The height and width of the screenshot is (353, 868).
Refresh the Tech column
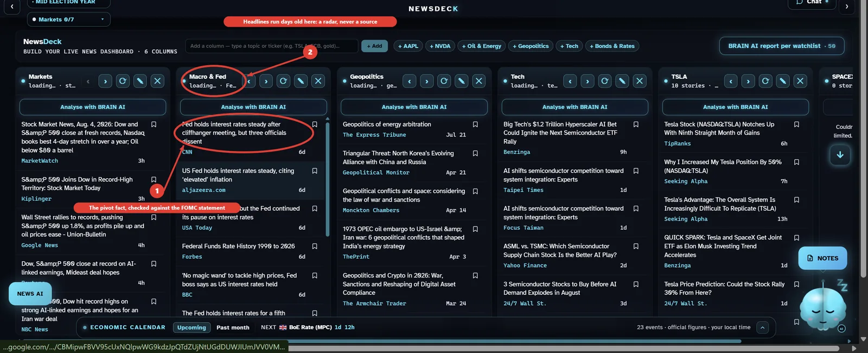[605, 81]
